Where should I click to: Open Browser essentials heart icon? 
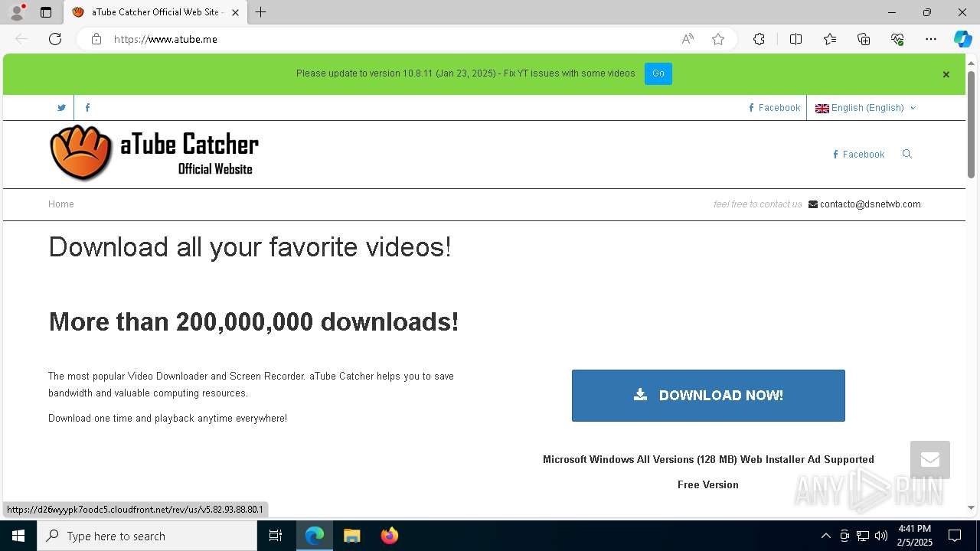click(x=897, y=39)
